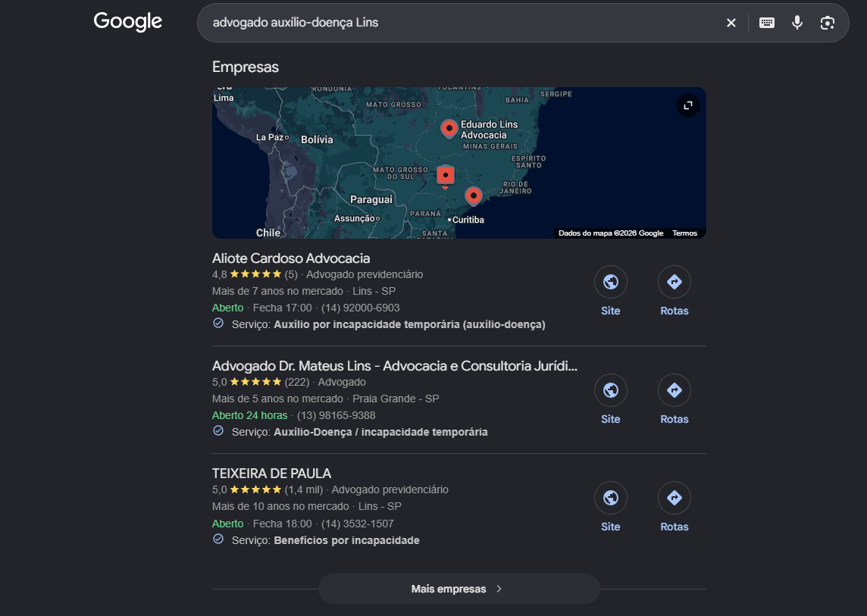
Task: Click 'Auxílio-Doença / incapacidade temporária' service
Action: click(380, 433)
